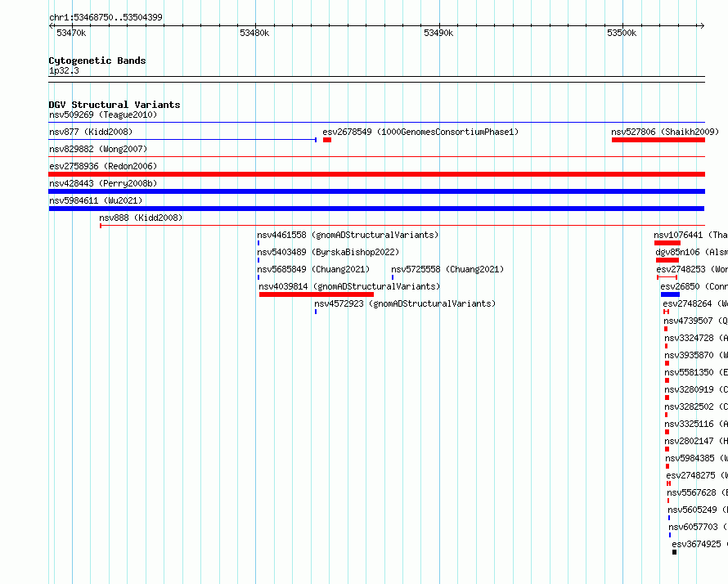Click the red nsv4039814 variant bar
This screenshot has width=728, height=584.
[317, 294]
